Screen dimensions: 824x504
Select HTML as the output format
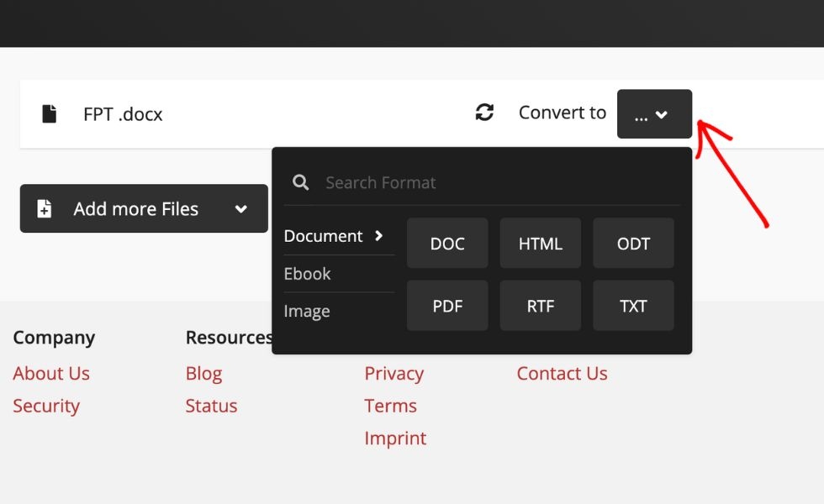540,243
